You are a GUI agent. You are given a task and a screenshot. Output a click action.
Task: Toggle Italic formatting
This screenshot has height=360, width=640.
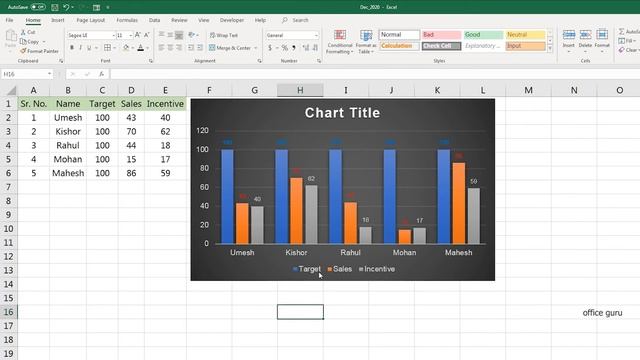click(x=80, y=48)
